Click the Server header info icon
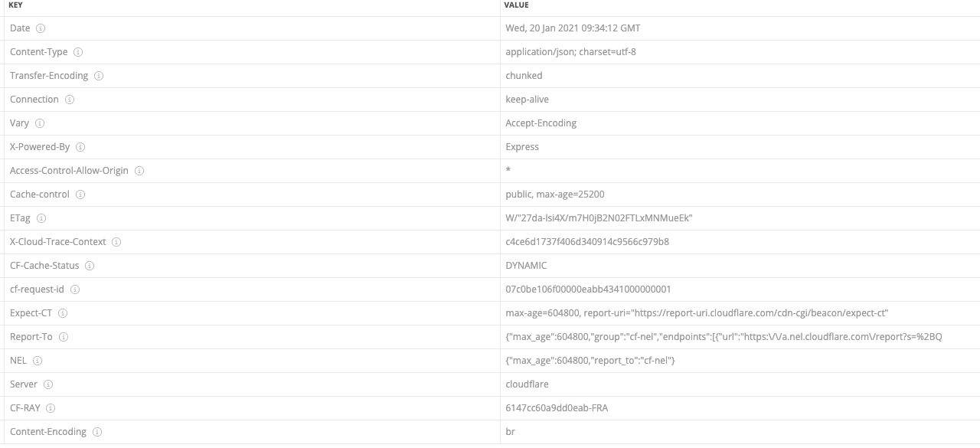Viewport: 980px width, 448px height. [48, 384]
